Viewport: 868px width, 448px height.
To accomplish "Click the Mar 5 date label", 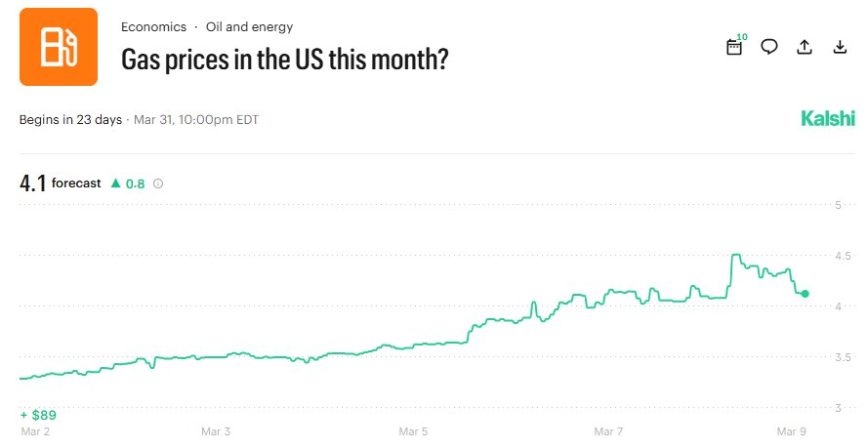I will (x=414, y=430).
